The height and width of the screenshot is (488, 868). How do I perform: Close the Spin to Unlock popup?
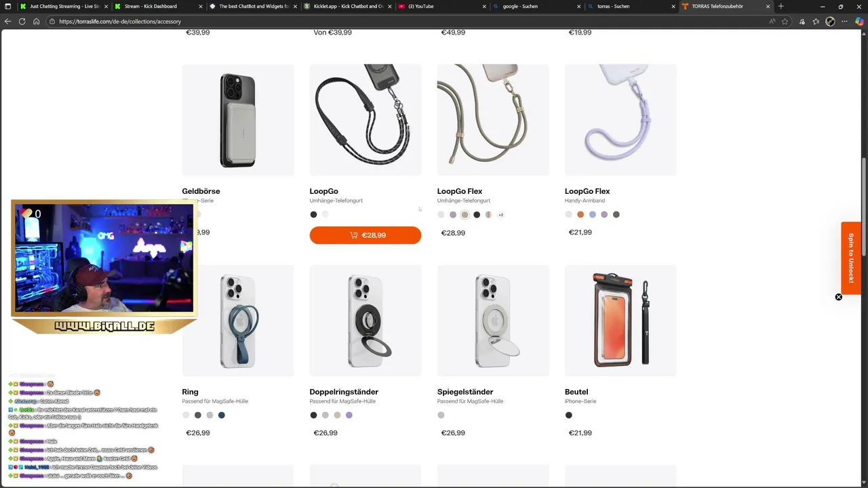coord(838,297)
